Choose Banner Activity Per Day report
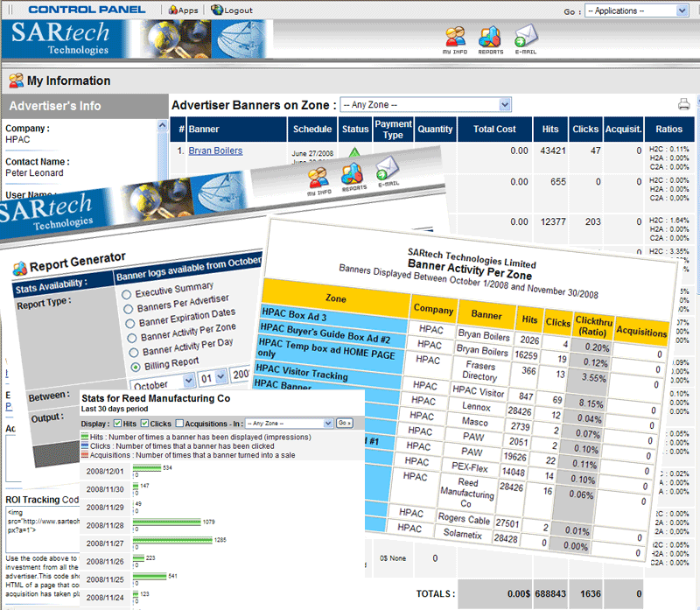 coord(134,353)
